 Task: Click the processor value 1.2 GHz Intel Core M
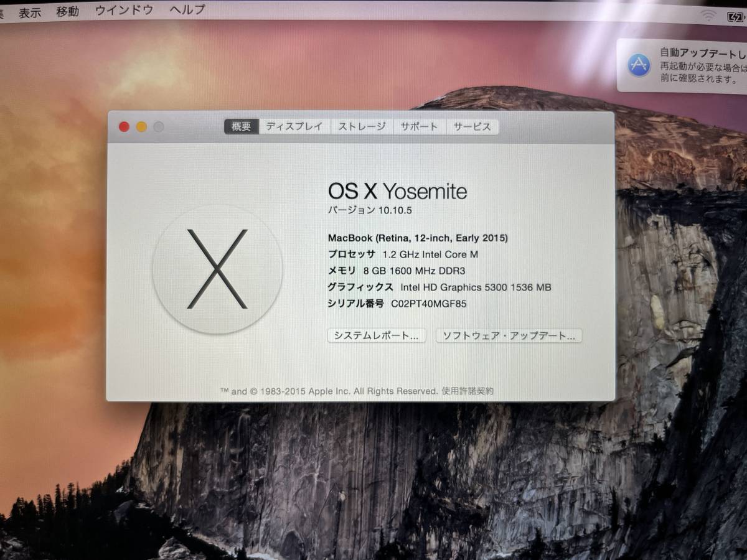pos(430,254)
